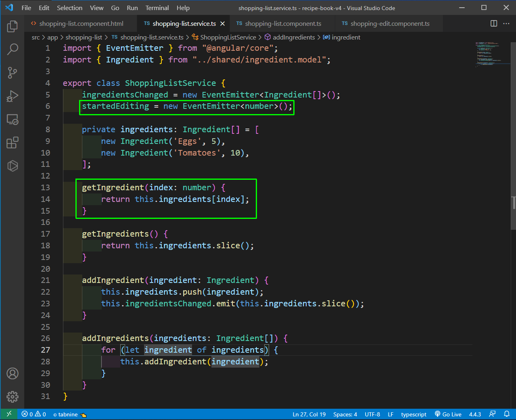The image size is (516, 420).
Task: Open the hexagon play icon view in activity bar
Action: [x=13, y=166]
